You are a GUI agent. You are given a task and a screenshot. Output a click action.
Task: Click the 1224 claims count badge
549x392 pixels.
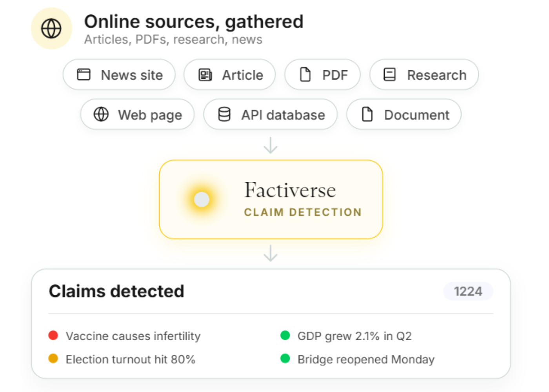(x=468, y=291)
